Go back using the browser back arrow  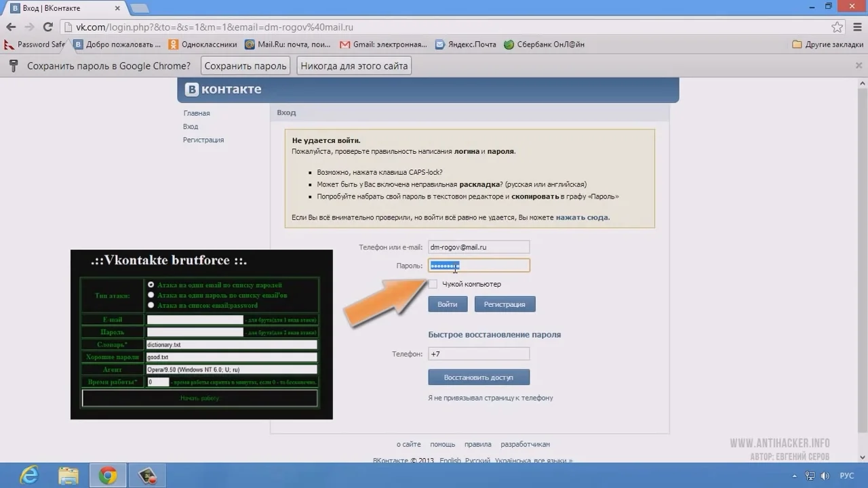coord(11,27)
